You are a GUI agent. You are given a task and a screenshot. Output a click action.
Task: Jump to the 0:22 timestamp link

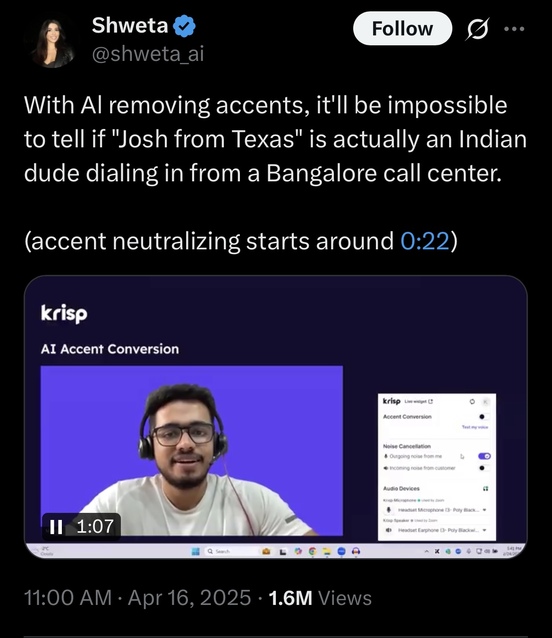tap(425, 241)
